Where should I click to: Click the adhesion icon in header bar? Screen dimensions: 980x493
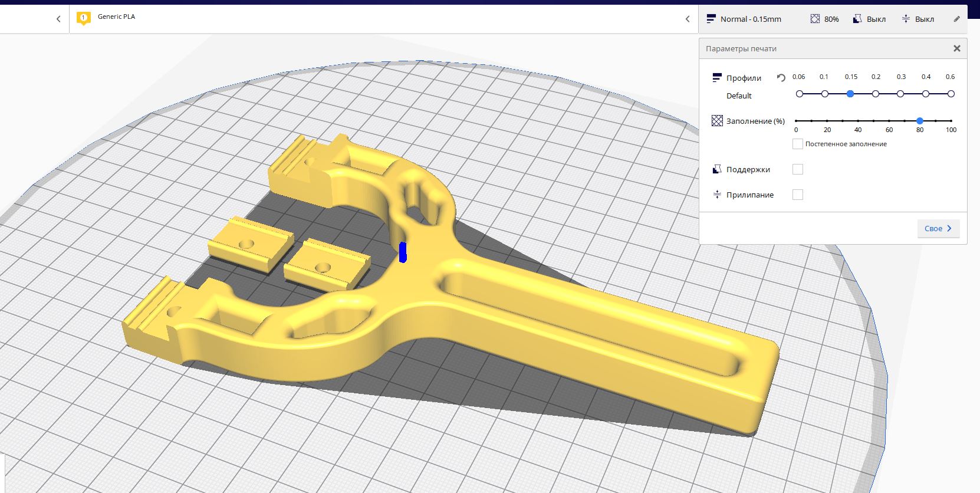(x=906, y=19)
